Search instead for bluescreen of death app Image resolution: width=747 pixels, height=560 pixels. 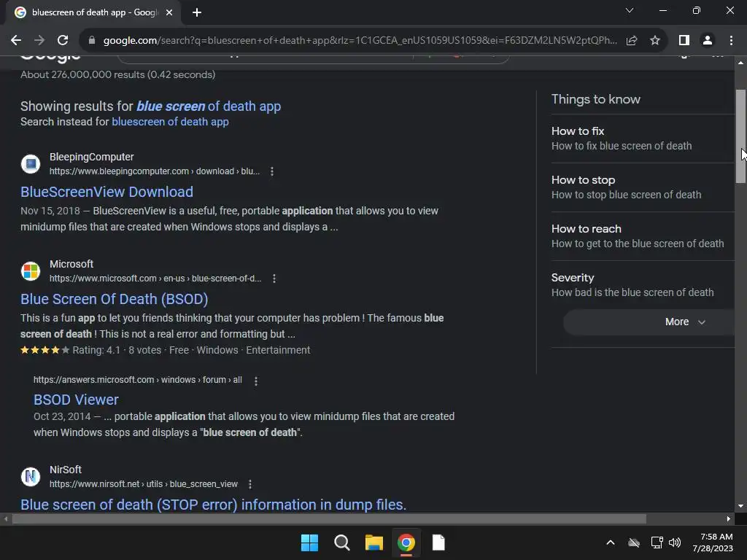point(170,122)
